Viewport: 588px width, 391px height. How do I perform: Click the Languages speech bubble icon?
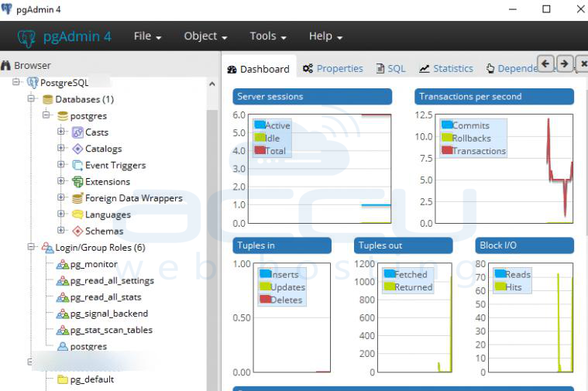coord(77,214)
